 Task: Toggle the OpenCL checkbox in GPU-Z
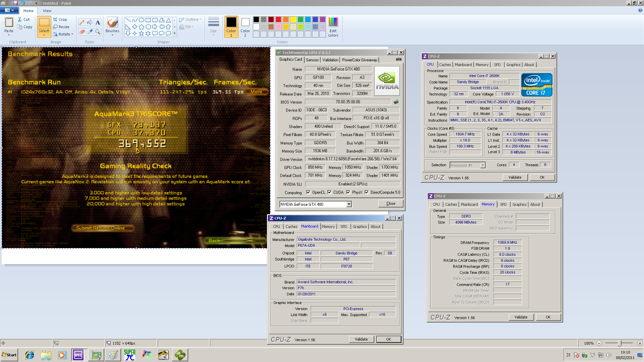[x=308, y=192]
